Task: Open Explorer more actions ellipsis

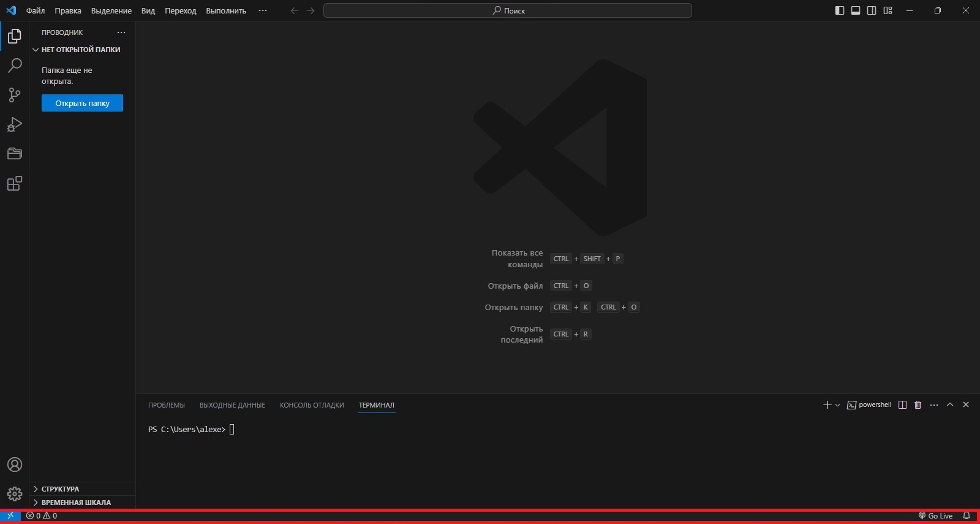Action: (121, 32)
